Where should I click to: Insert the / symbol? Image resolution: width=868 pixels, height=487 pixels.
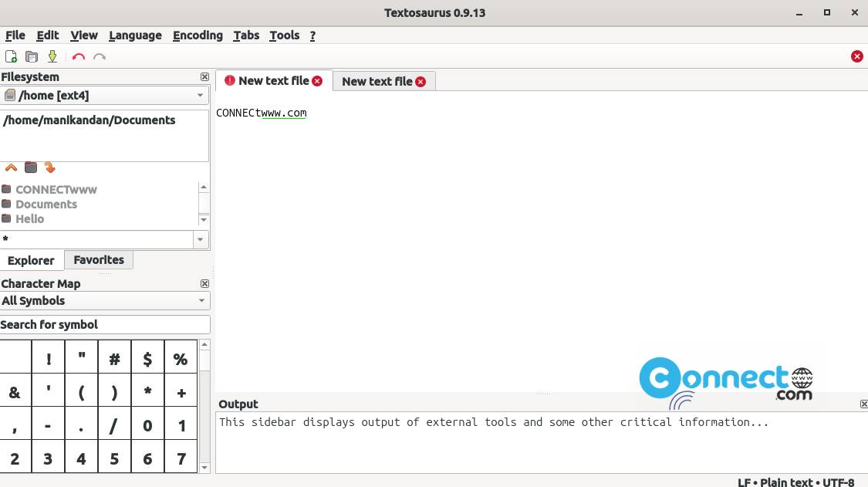[115, 424]
